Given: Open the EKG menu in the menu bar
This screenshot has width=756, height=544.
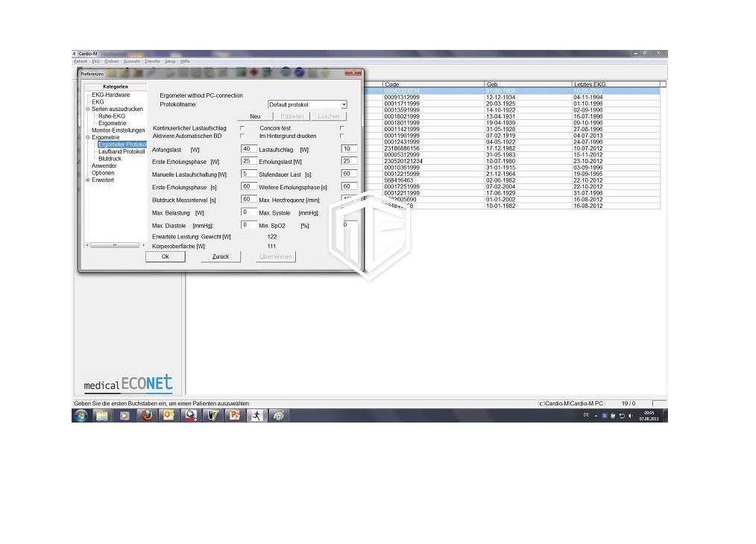Looking at the screenshot, I should tap(96, 61).
